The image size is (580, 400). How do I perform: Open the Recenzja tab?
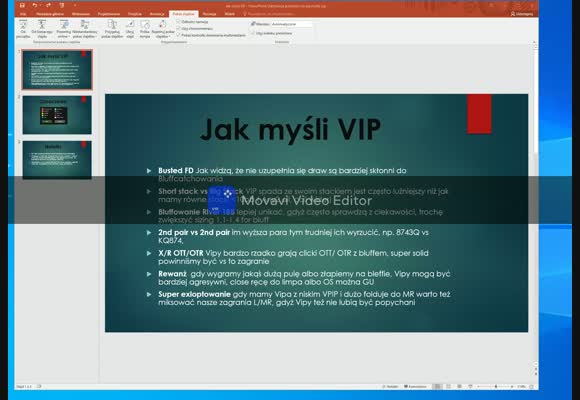(209, 14)
